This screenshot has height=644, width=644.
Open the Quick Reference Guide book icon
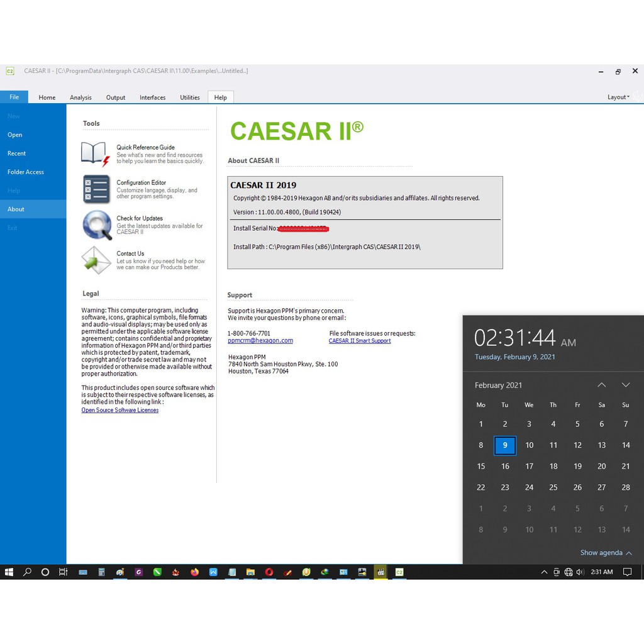click(96, 153)
